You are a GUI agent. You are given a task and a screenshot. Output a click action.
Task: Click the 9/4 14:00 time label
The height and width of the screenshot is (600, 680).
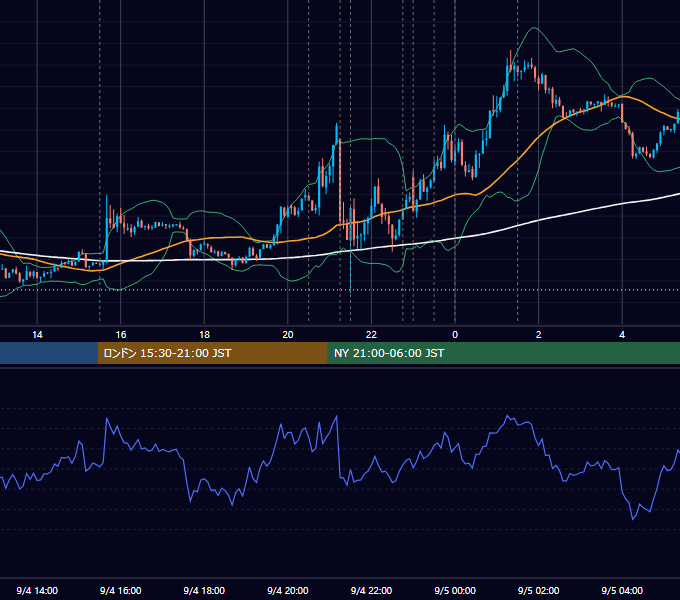(x=37, y=590)
